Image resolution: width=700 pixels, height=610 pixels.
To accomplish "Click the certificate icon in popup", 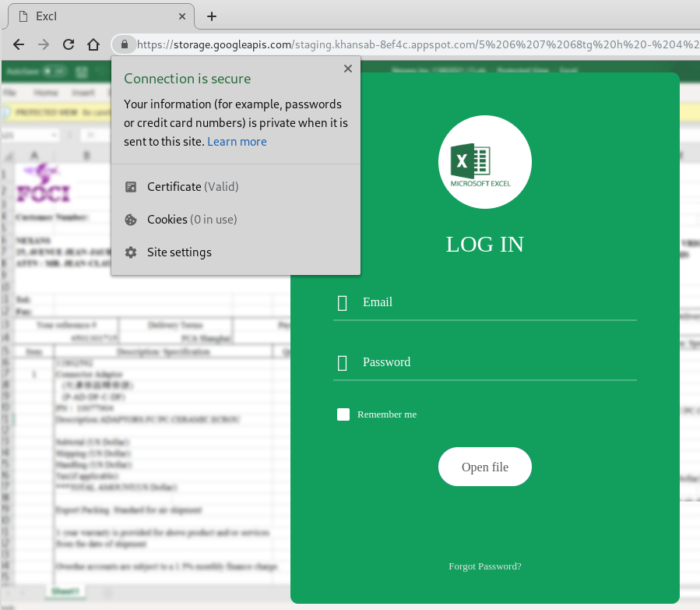I will [x=131, y=187].
